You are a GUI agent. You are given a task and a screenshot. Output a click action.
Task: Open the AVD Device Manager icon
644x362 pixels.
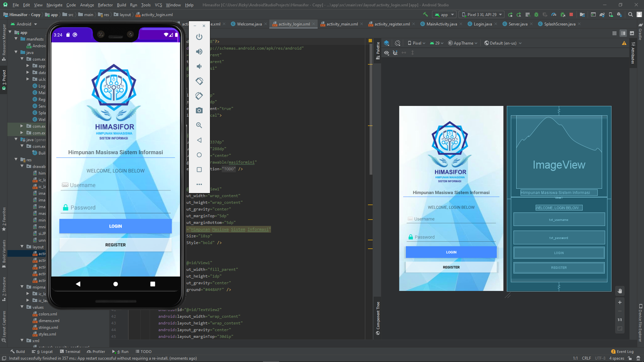click(610, 14)
